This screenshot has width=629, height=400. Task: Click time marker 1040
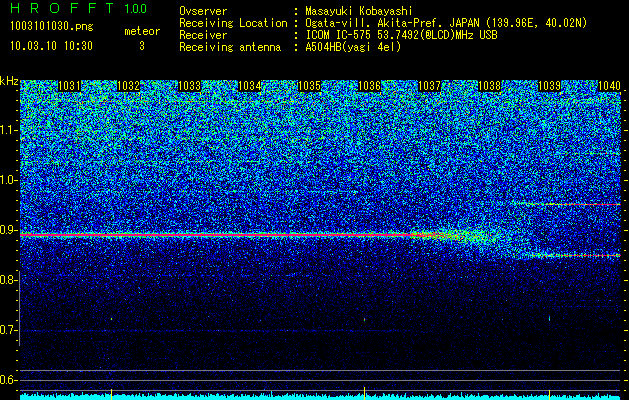[609, 86]
